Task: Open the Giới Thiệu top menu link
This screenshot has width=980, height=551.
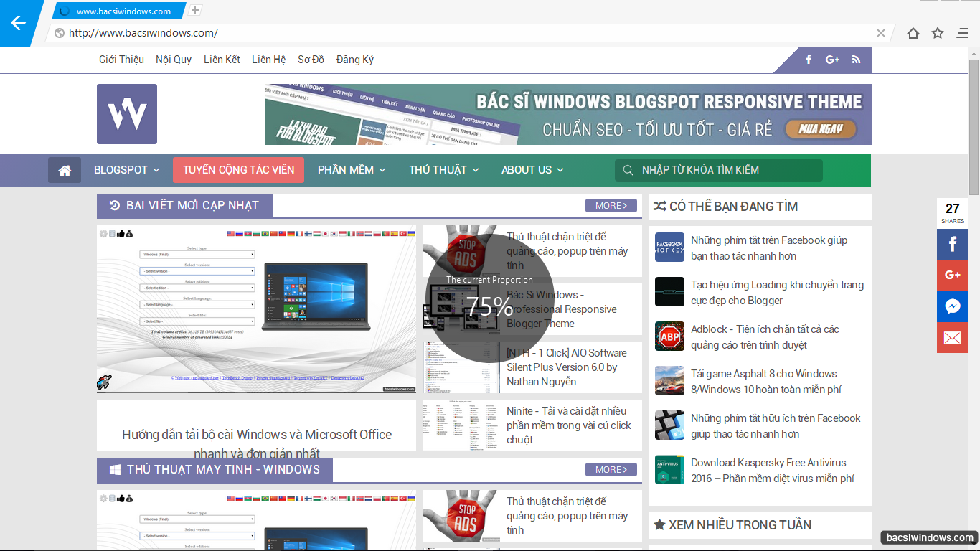Action: coord(121,60)
